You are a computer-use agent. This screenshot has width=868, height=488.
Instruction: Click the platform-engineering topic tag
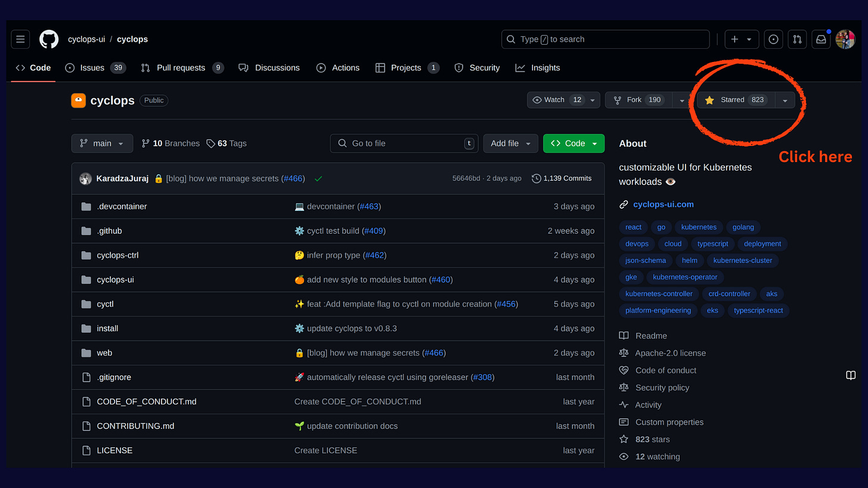658,310
